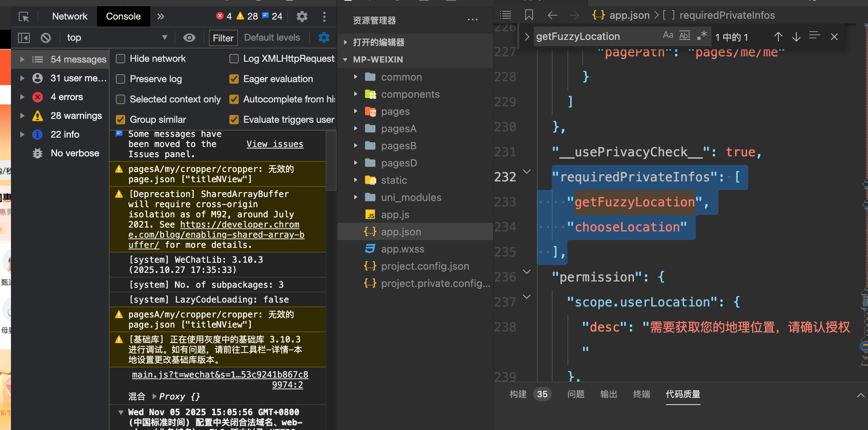The height and width of the screenshot is (430, 868).
Task: Open the 终端 tab in bottom panel
Action: 641,394
